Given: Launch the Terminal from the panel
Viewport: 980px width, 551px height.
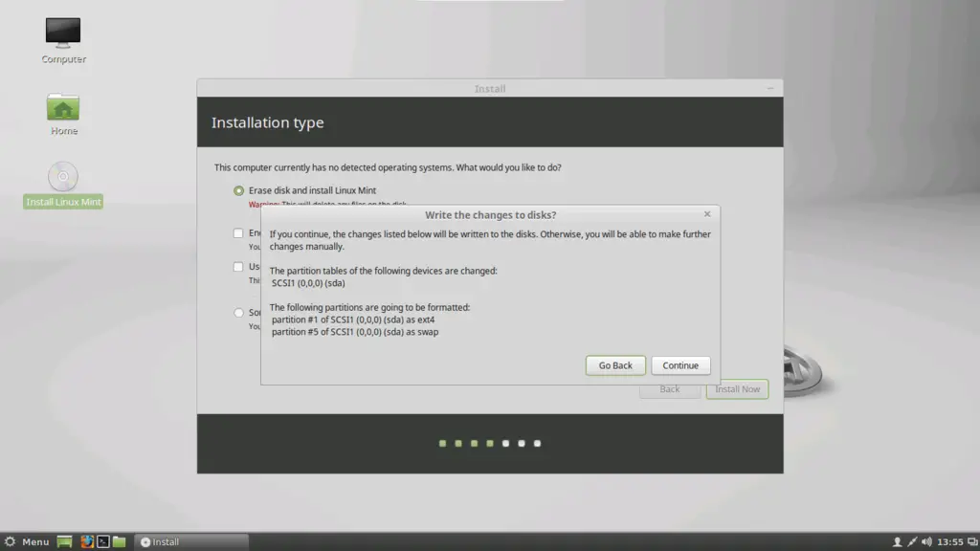Looking at the screenshot, I should point(103,541).
